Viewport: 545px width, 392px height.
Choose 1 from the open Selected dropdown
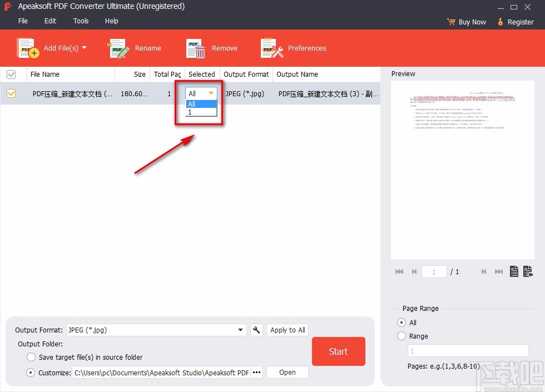[200, 112]
